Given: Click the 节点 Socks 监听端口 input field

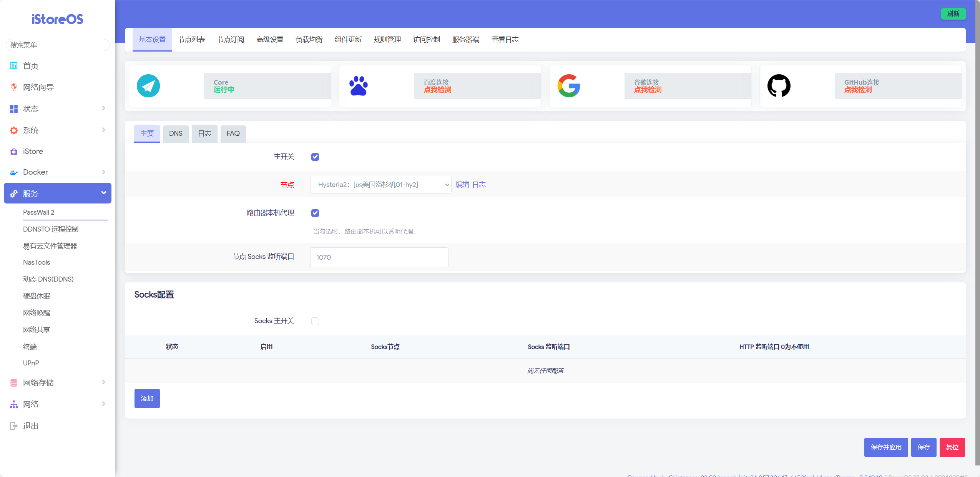Looking at the screenshot, I should pos(379,257).
